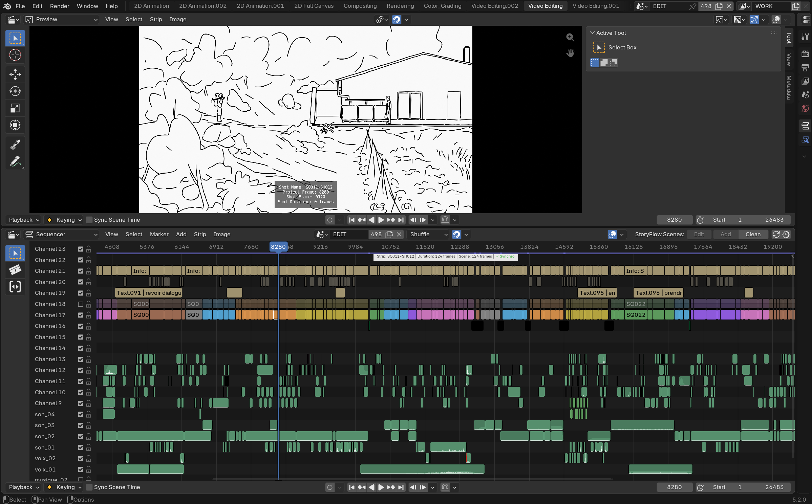The image size is (812, 504).
Task: Select the Annotate pencil tool
Action: (15, 162)
